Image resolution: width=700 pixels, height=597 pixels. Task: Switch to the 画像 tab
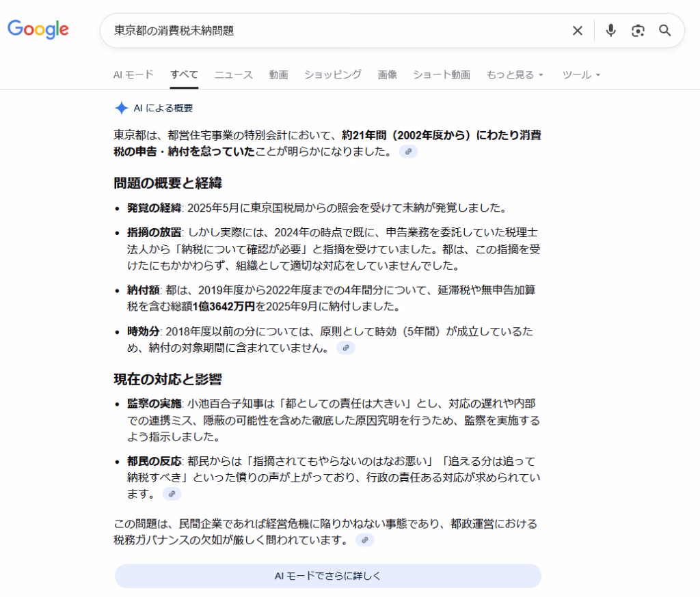click(x=387, y=75)
